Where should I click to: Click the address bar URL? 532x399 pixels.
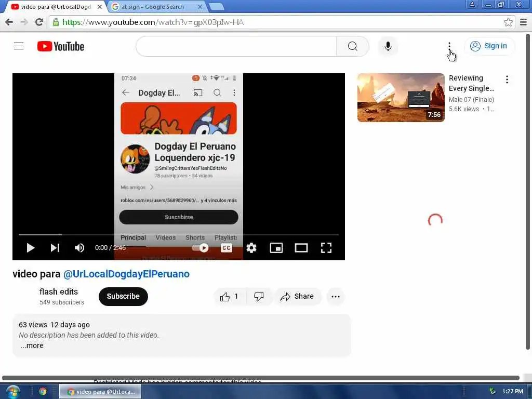tap(153, 22)
